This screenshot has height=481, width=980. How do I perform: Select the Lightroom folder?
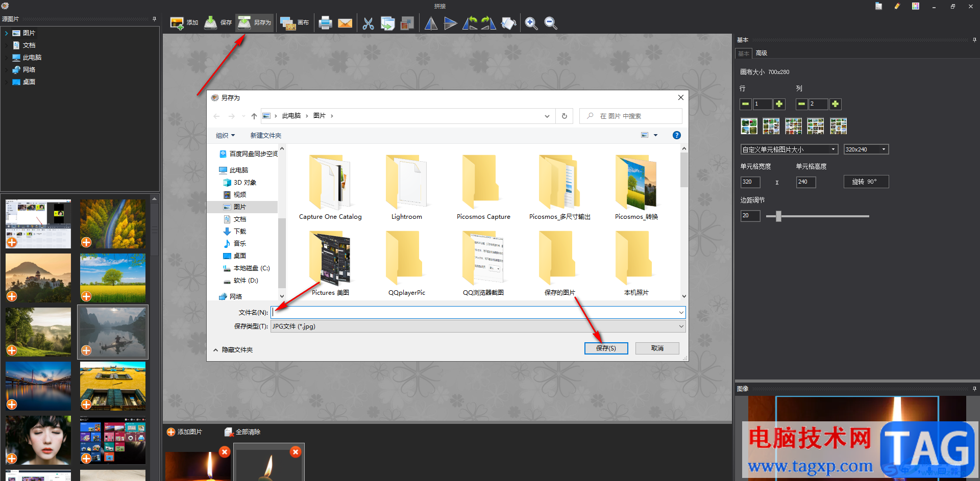point(406,188)
